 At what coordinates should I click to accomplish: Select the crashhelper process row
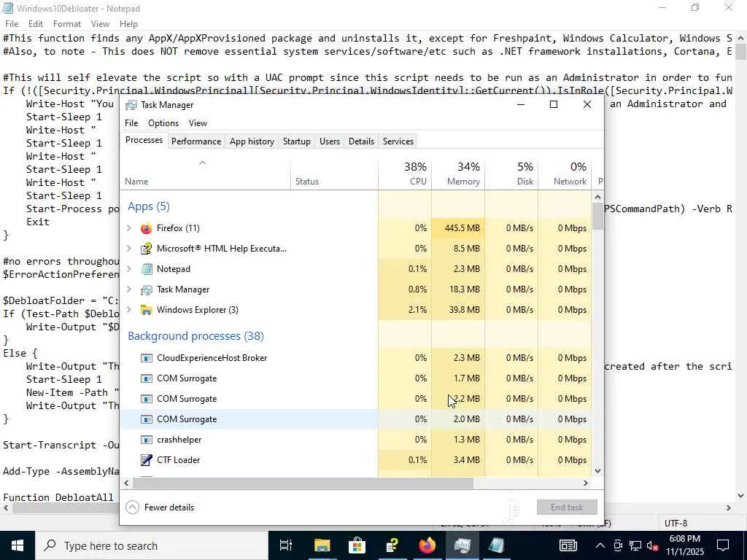[x=356, y=440]
